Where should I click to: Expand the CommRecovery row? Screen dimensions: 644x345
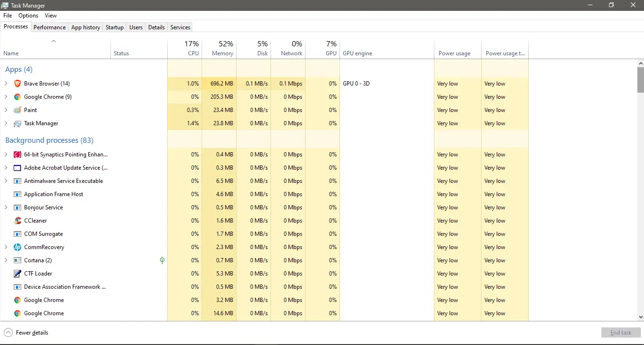(6, 247)
